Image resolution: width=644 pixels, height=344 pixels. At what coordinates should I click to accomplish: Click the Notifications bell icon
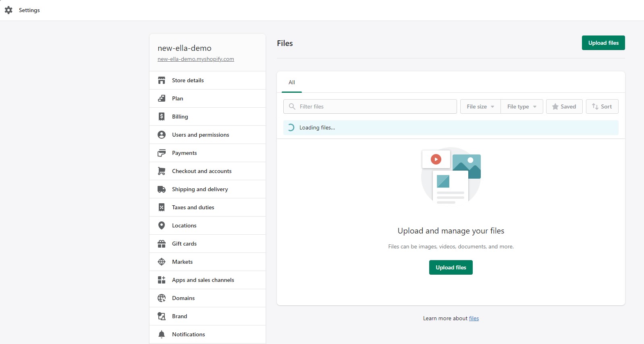[x=162, y=334]
